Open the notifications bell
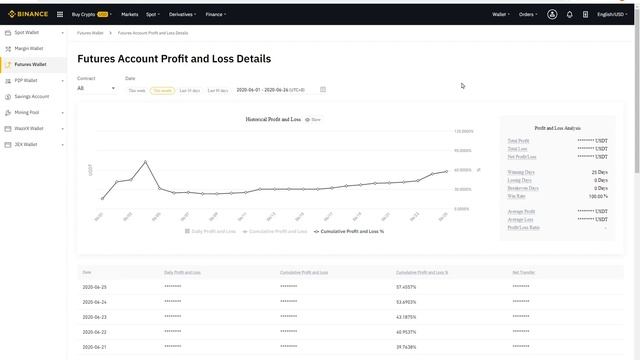This screenshot has height=360, width=640. coord(569,14)
